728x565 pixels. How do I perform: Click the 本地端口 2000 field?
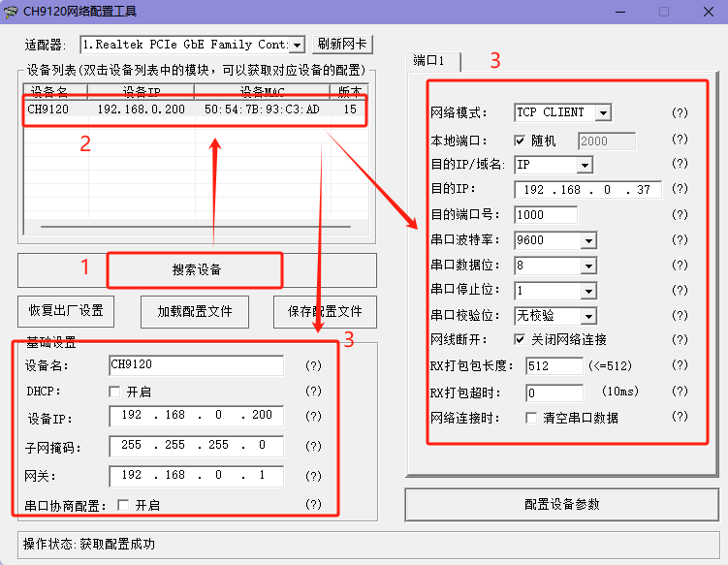(x=607, y=141)
